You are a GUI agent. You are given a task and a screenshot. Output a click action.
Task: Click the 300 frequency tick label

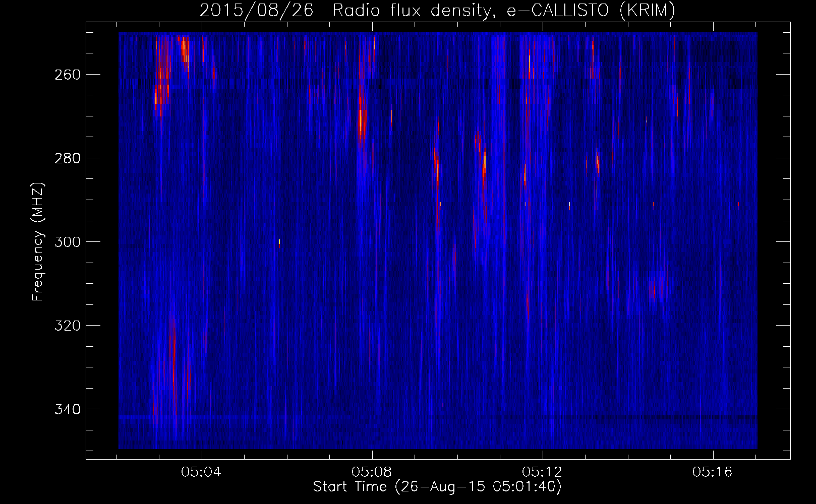[x=68, y=242]
